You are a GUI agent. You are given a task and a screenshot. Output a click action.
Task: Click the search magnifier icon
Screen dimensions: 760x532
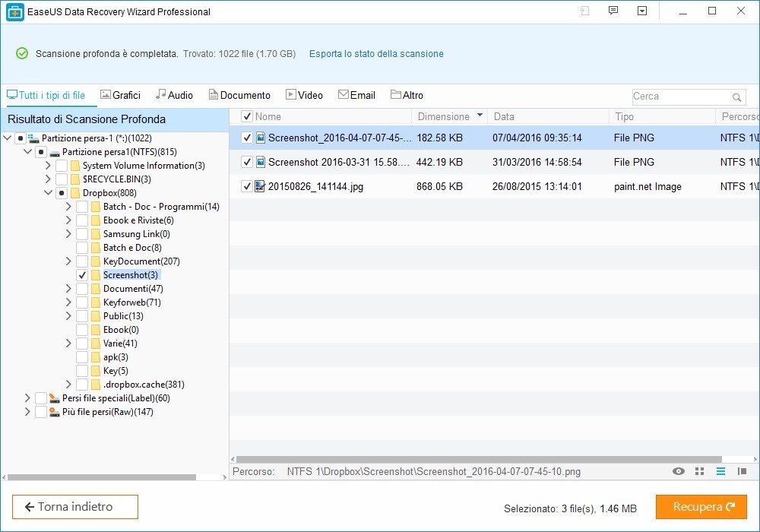click(x=736, y=97)
